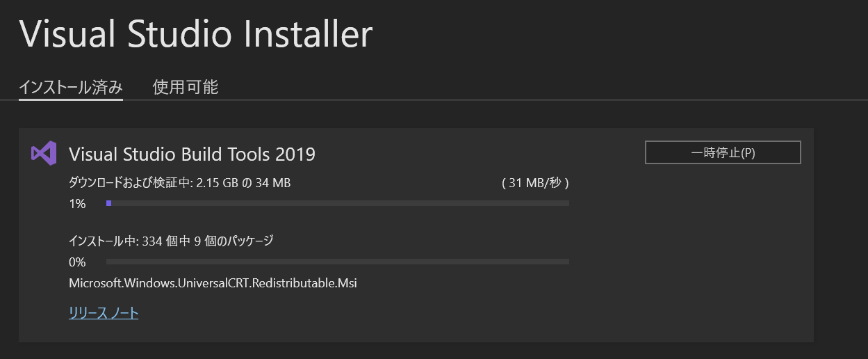Click the 1% download percentage label

(x=77, y=204)
